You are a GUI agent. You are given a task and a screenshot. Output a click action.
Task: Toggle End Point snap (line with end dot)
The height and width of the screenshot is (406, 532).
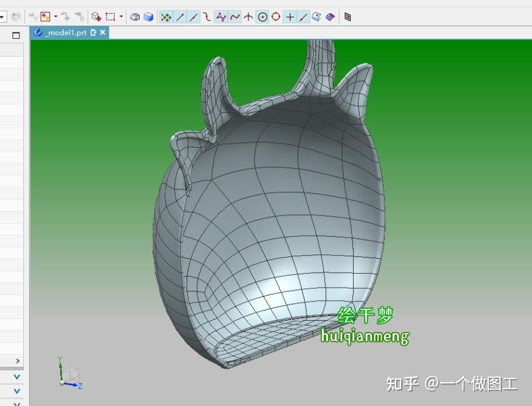point(180,17)
